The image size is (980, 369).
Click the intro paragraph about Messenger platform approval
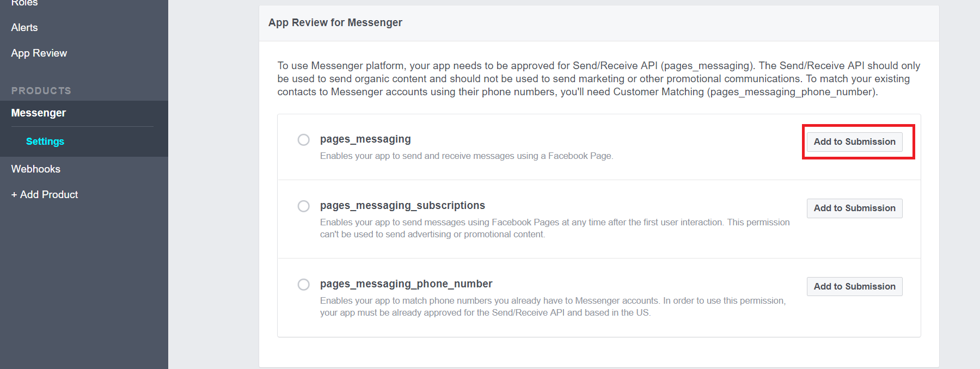599,78
